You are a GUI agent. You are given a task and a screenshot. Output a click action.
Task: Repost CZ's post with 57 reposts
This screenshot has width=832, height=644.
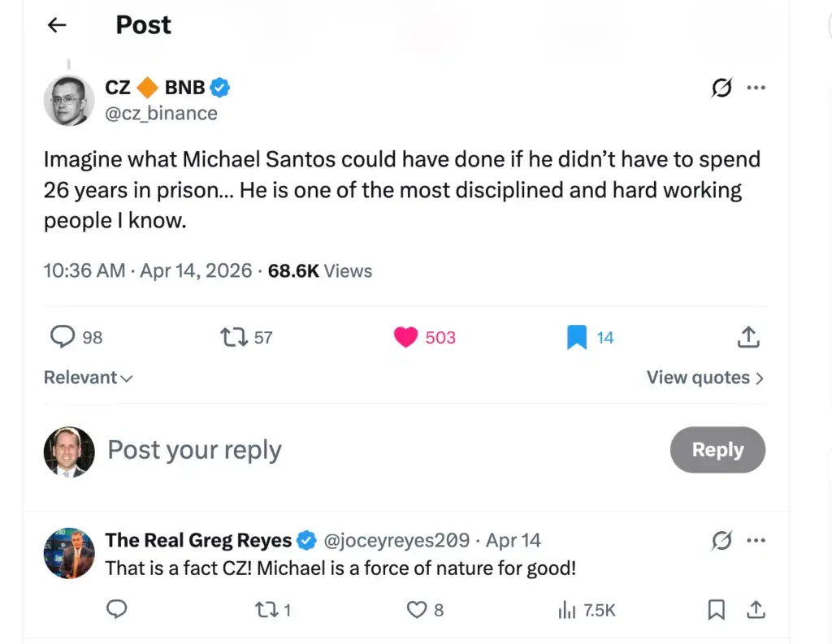coord(235,336)
